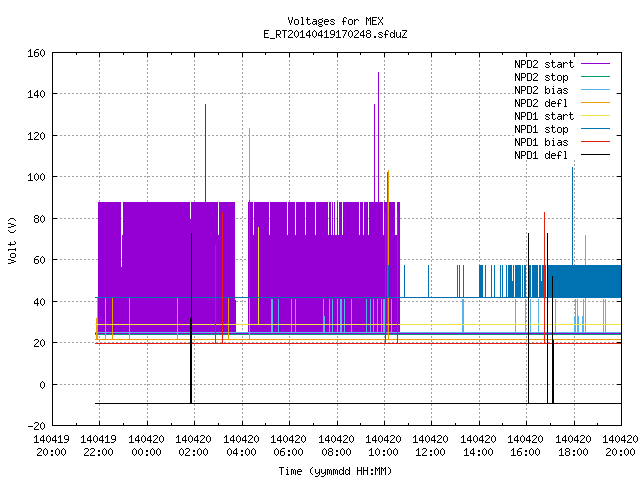The image size is (640, 480).
Task: Click the x-axis time label '04:00'
Action: click(x=241, y=452)
